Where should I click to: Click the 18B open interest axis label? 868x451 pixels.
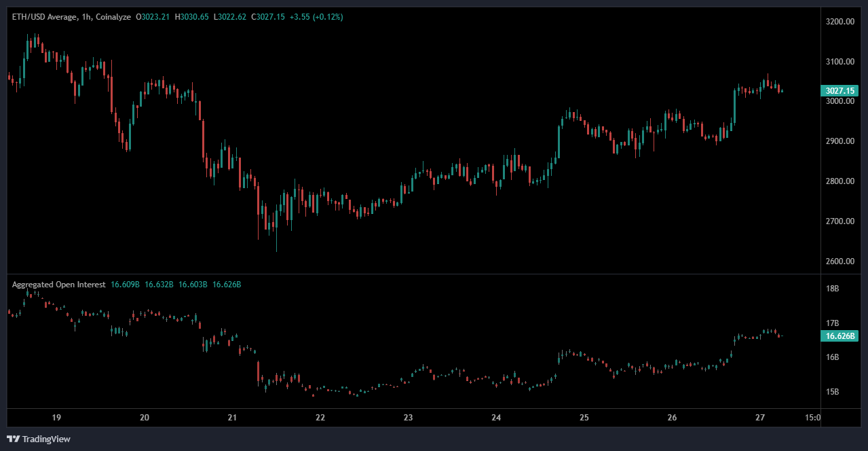tap(832, 289)
